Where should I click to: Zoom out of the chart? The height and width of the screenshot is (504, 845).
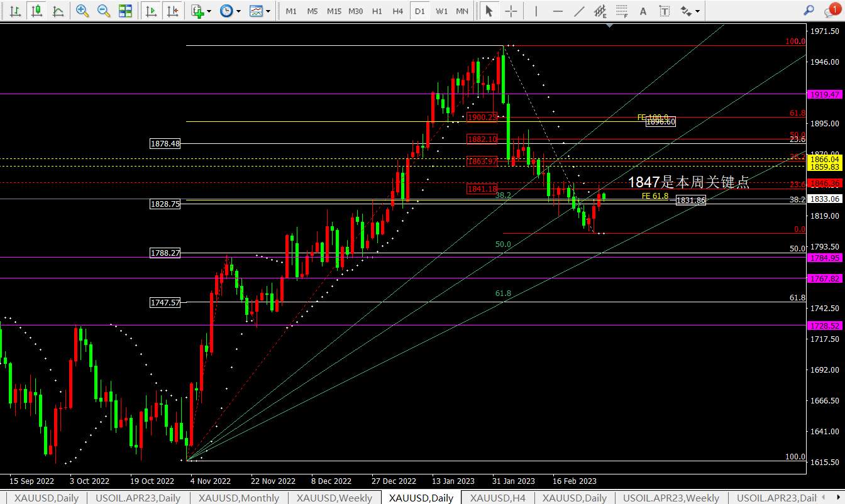point(104,11)
